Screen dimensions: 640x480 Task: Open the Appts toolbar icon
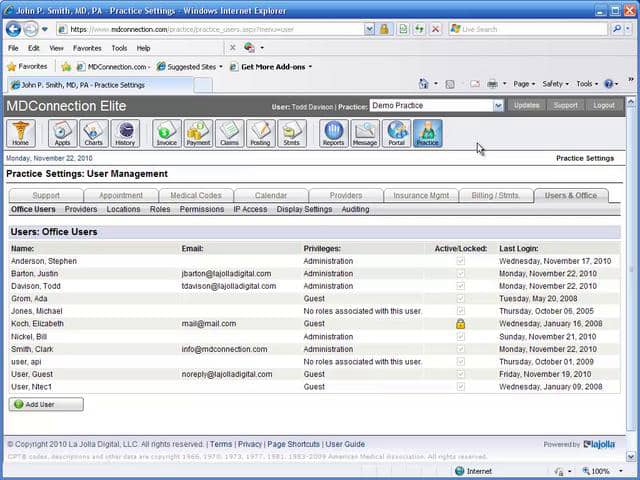point(62,133)
